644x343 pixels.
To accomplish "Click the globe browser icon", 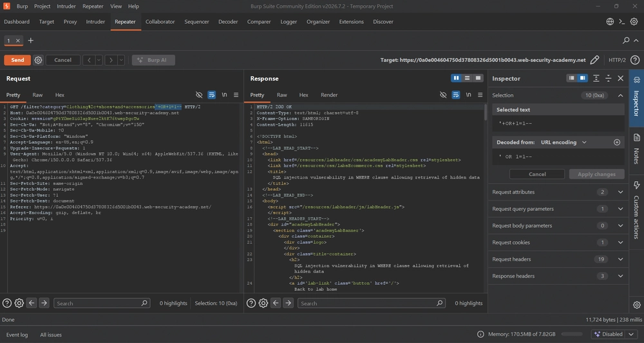I will [610, 22].
